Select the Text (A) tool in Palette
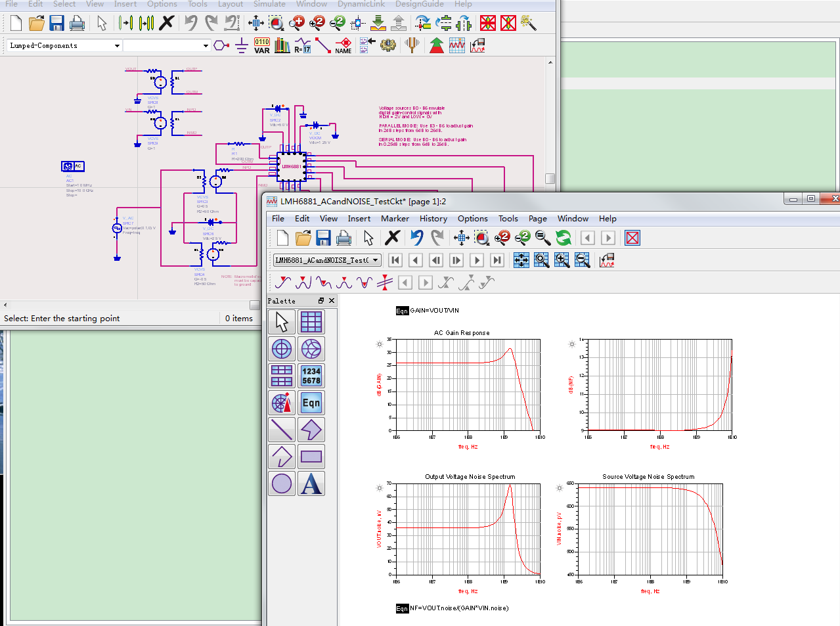Image resolution: width=840 pixels, height=626 pixels. click(311, 483)
